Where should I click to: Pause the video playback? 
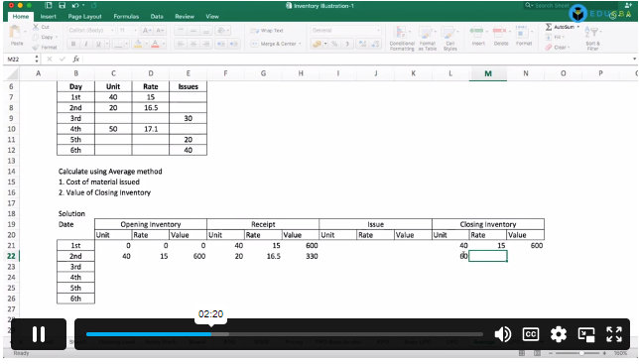(x=39, y=334)
